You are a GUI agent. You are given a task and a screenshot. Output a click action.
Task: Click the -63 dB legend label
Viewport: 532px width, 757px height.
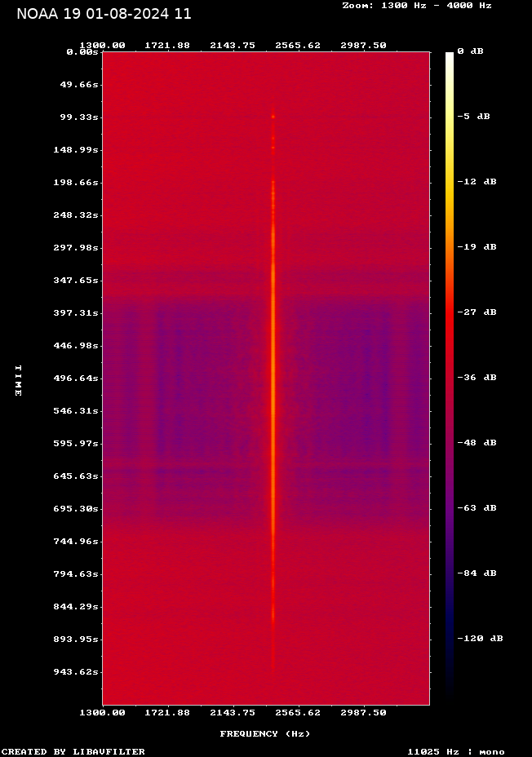(x=477, y=507)
